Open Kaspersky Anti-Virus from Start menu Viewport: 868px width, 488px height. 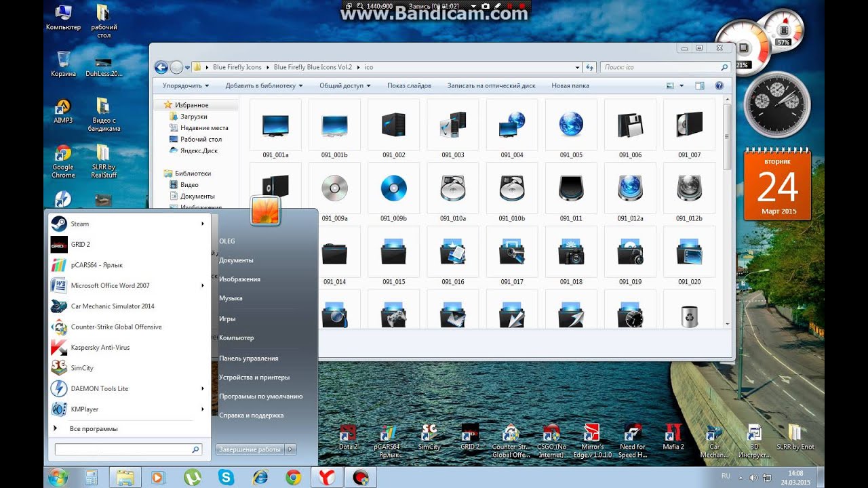click(x=128, y=347)
